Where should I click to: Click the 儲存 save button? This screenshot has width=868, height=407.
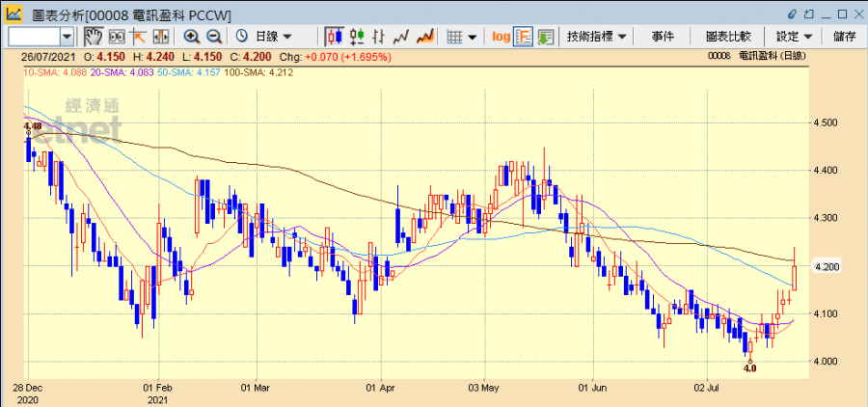(844, 36)
